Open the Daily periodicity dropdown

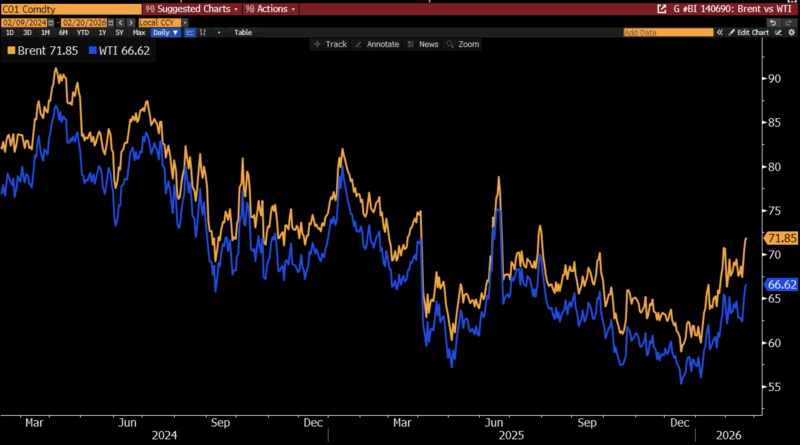point(165,33)
